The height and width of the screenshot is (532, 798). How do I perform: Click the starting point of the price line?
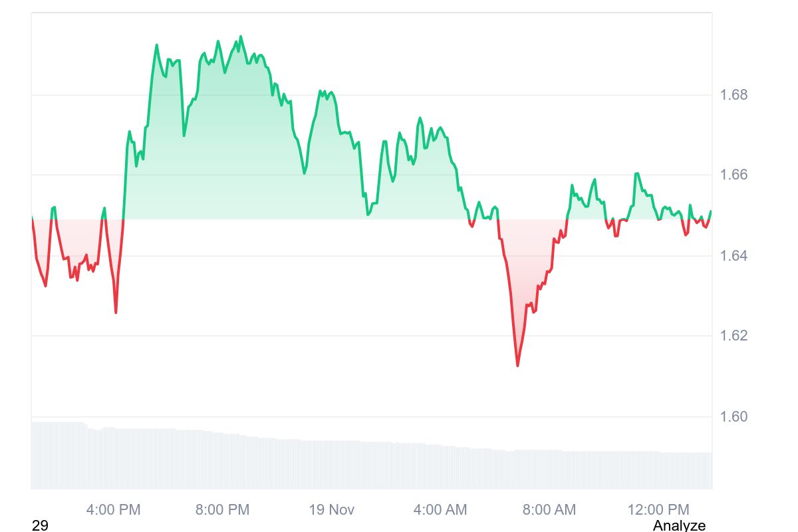pos(32,217)
